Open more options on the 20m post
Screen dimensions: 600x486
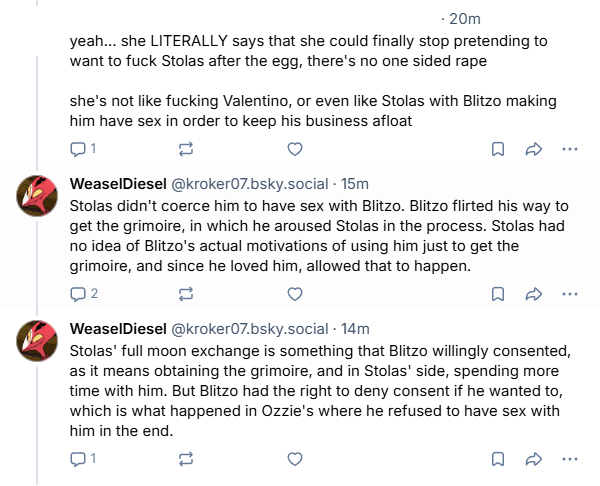click(570, 149)
